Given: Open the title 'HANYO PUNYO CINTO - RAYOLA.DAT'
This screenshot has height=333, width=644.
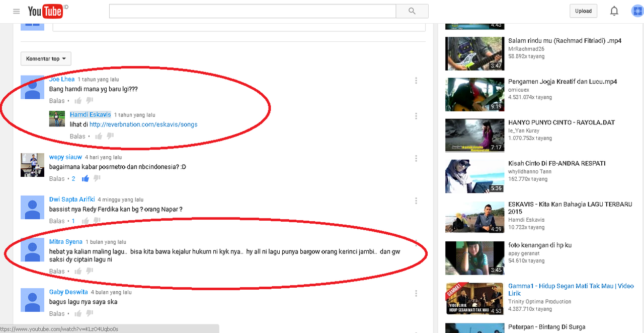Looking at the screenshot, I should click(561, 122).
